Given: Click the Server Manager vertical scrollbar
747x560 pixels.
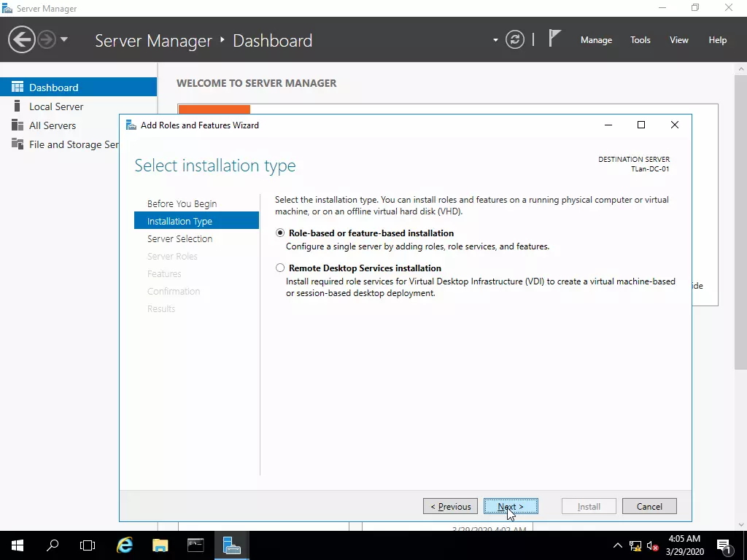Looking at the screenshot, I should (741, 222).
